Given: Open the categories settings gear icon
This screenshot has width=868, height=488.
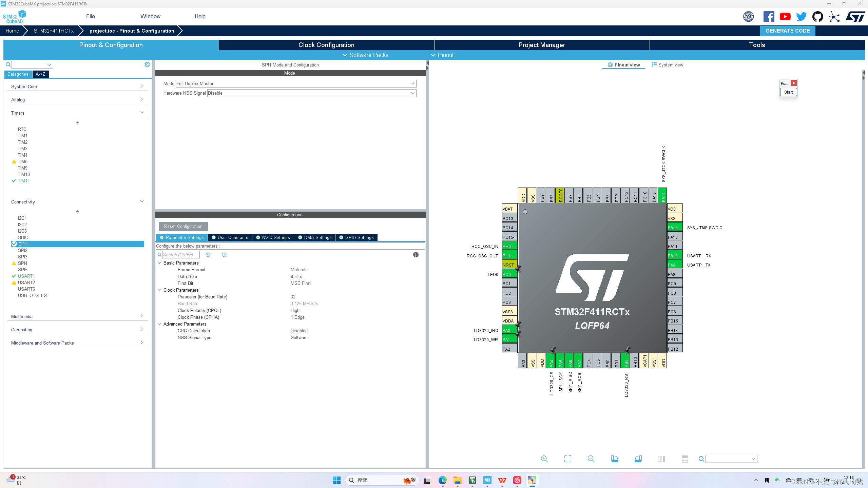Looking at the screenshot, I should click(x=147, y=64).
